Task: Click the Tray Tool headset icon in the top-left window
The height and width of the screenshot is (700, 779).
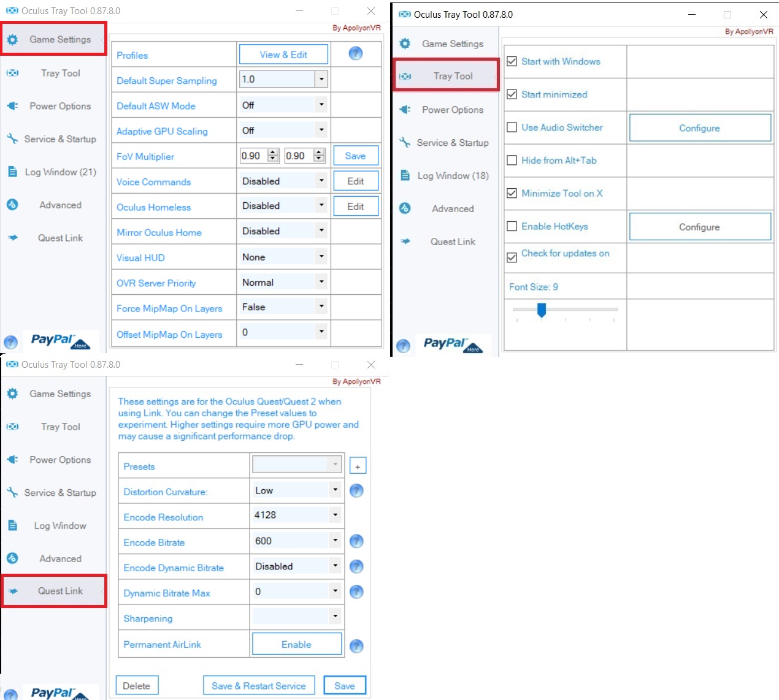Action: point(12,73)
